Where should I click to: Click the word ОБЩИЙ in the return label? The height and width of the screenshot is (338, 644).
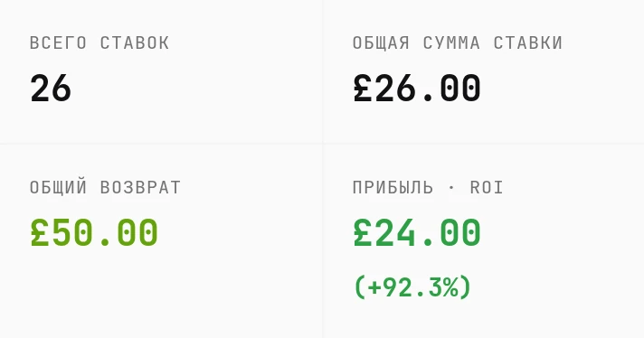tap(58, 188)
